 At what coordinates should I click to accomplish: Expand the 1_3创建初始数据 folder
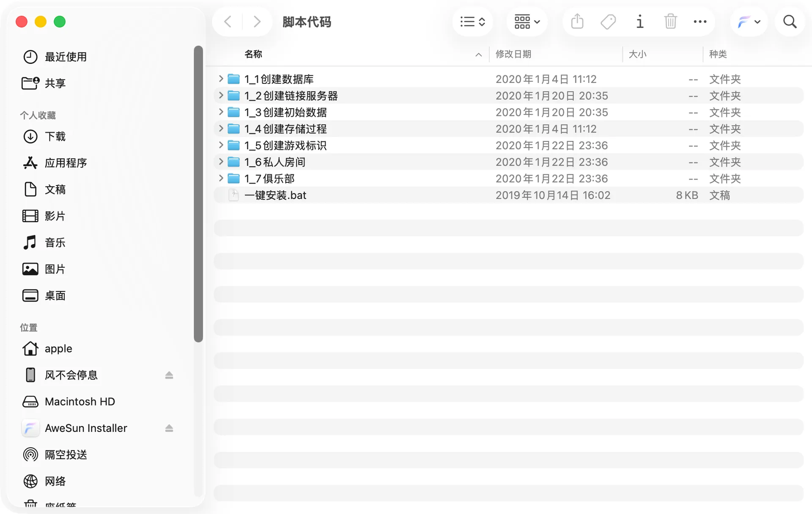click(220, 112)
